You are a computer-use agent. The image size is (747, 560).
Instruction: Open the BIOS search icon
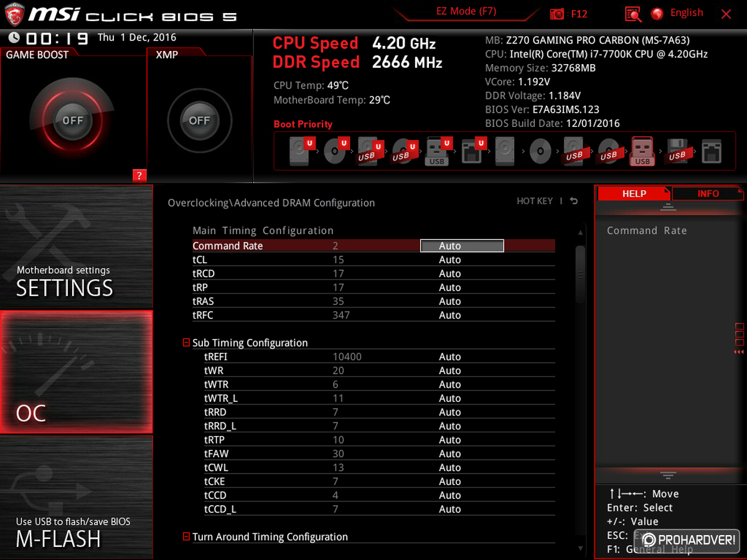click(633, 14)
